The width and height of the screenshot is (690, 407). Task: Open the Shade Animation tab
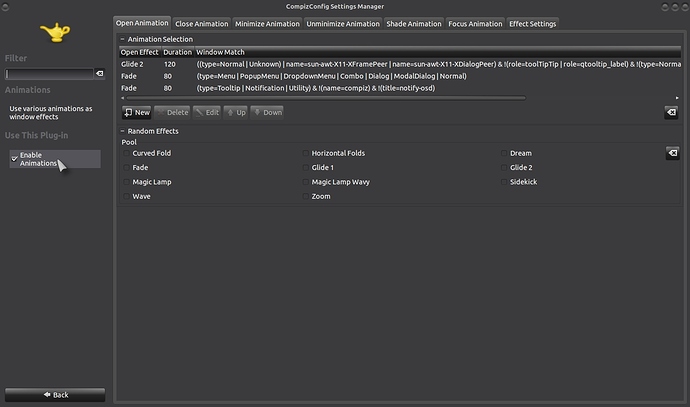click(414, 24)
